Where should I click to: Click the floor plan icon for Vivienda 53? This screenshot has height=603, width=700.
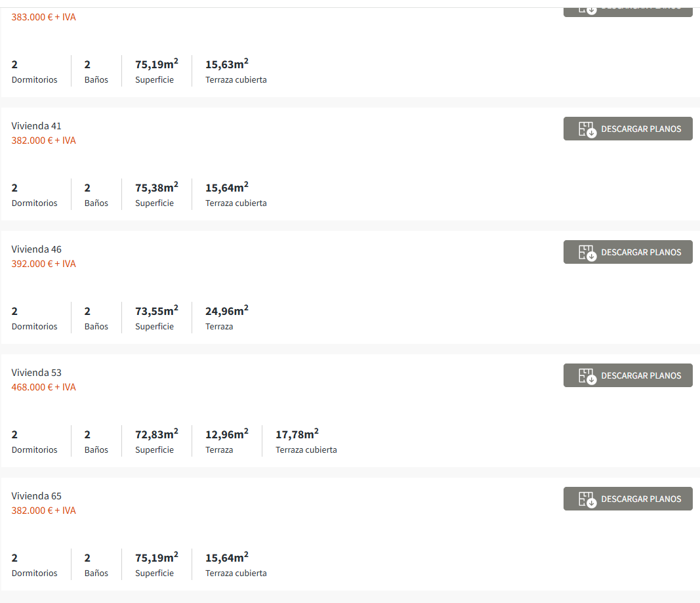tap(587, 376)
